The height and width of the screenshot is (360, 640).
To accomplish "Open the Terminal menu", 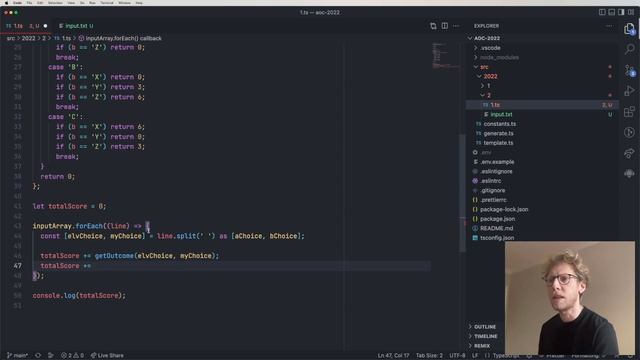I will pyautogui.click(x=107, y=3).
